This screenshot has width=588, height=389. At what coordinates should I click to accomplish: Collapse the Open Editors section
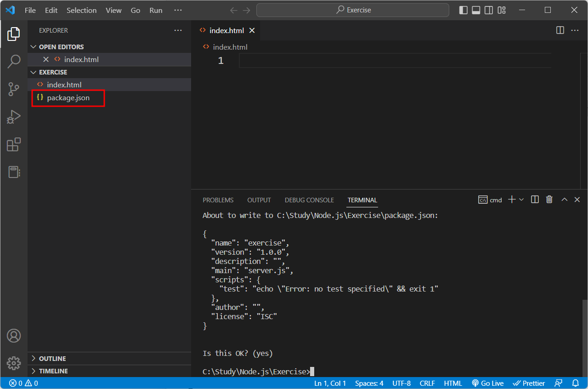(x=33, y=46)
